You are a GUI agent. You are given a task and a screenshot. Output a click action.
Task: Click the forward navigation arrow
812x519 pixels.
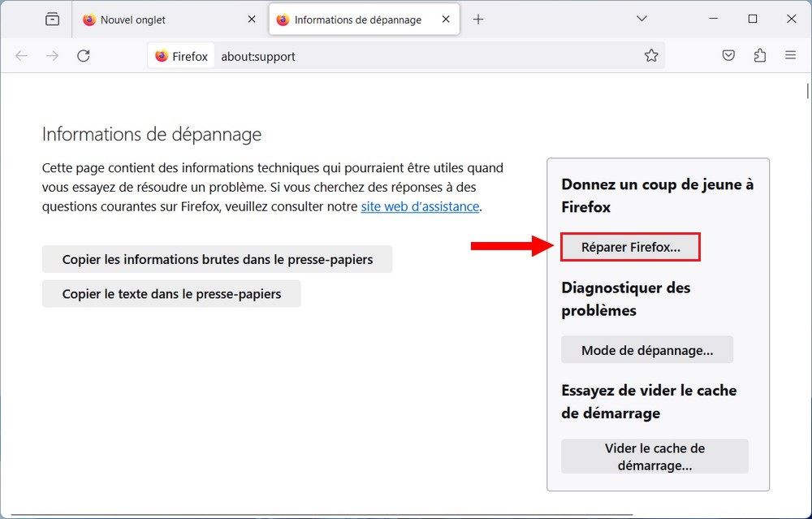[x=52, y=56]
